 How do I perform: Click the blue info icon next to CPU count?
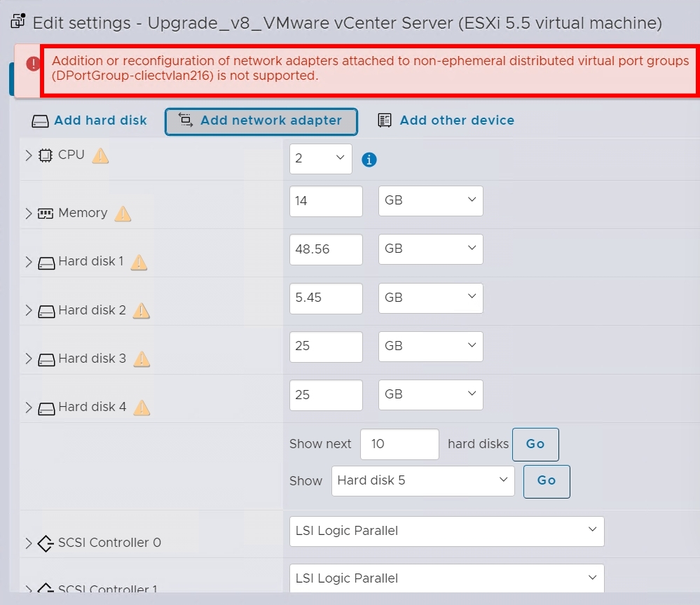click(369, 160)
